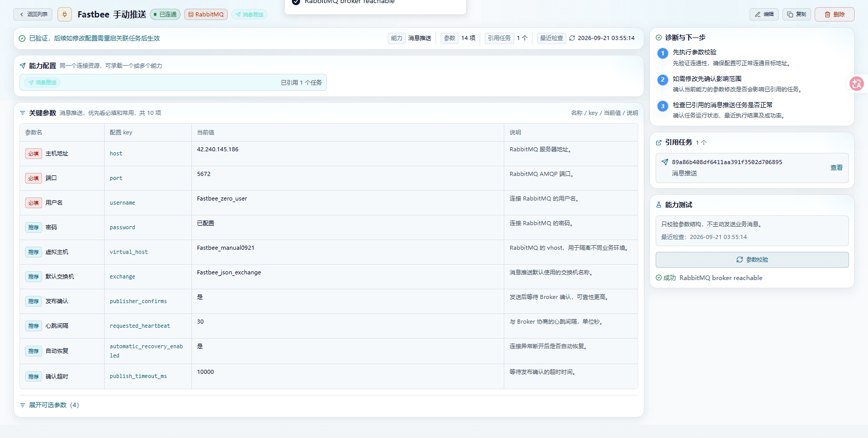Open the 编辑 edit button

point(764,14)
